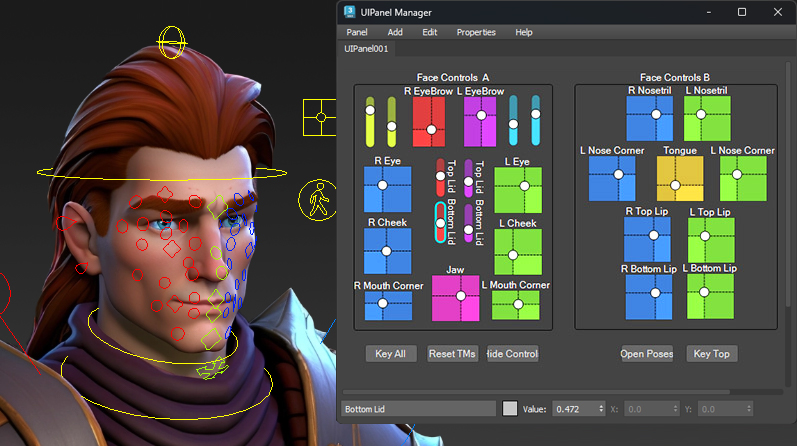Image resolution: width=797 pixels, height=446 pixels.
Task: Click the Y field spinner arrows
Action: (x=749, y=409)
